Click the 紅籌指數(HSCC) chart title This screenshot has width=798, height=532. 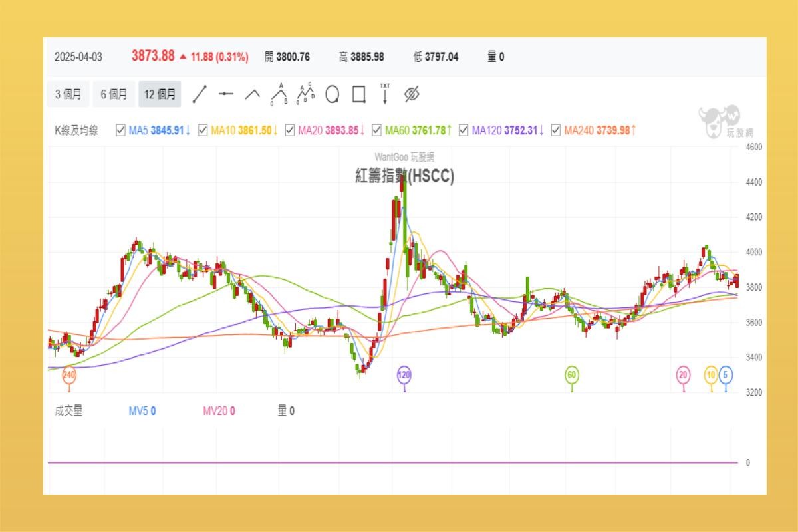(405, 176)
